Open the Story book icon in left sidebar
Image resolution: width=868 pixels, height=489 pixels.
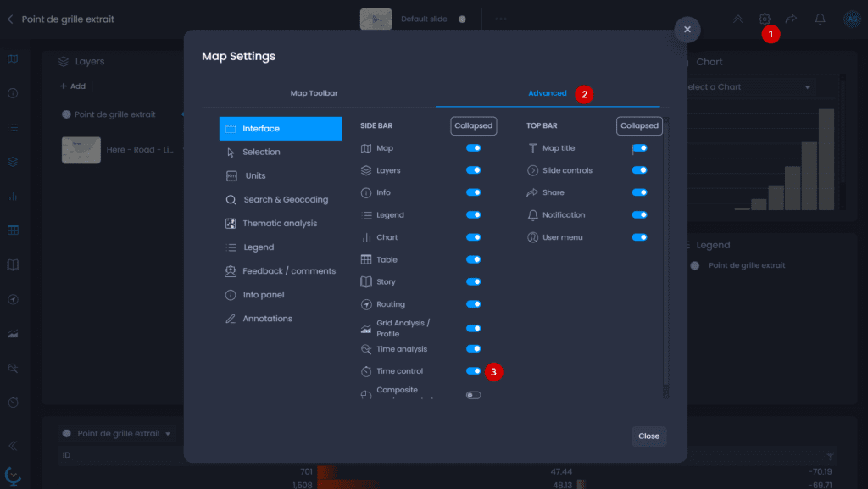[13, 265]
